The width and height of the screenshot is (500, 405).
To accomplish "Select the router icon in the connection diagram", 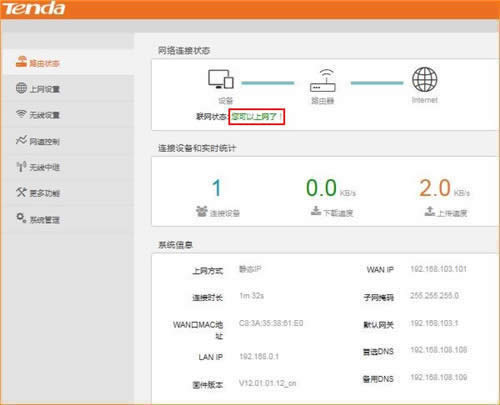I will 323,80.
